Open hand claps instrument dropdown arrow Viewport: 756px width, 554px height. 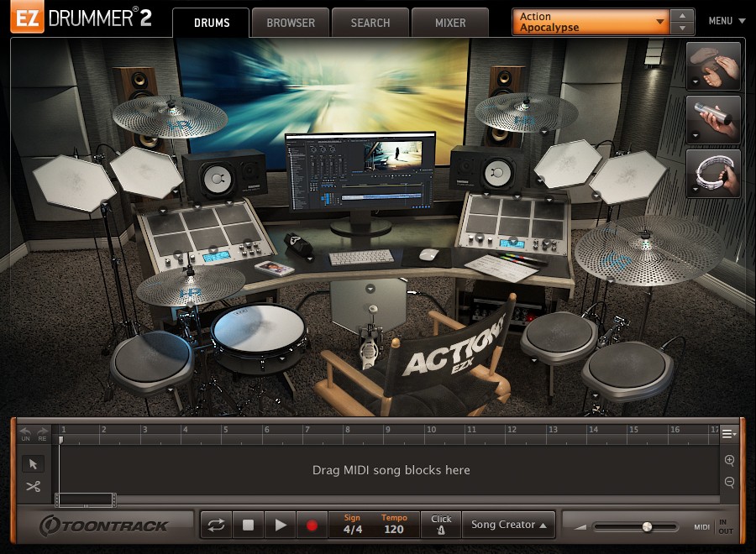tap(695, 82)
